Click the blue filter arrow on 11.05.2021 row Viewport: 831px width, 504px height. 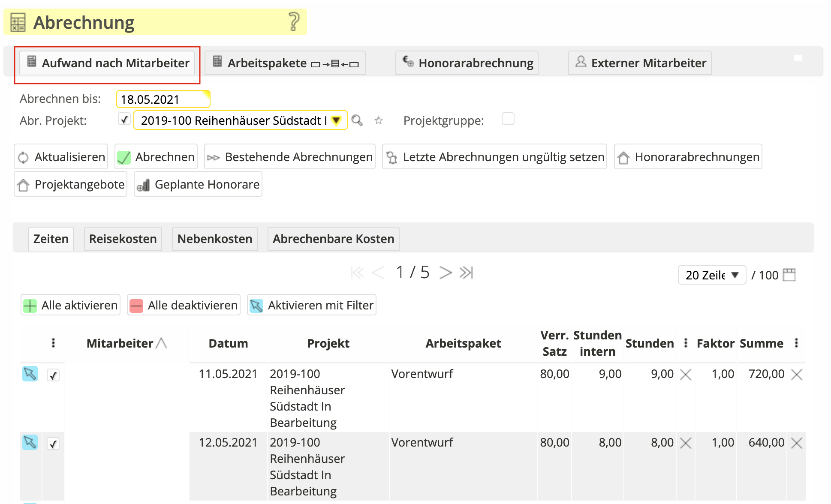coord(30,374)
